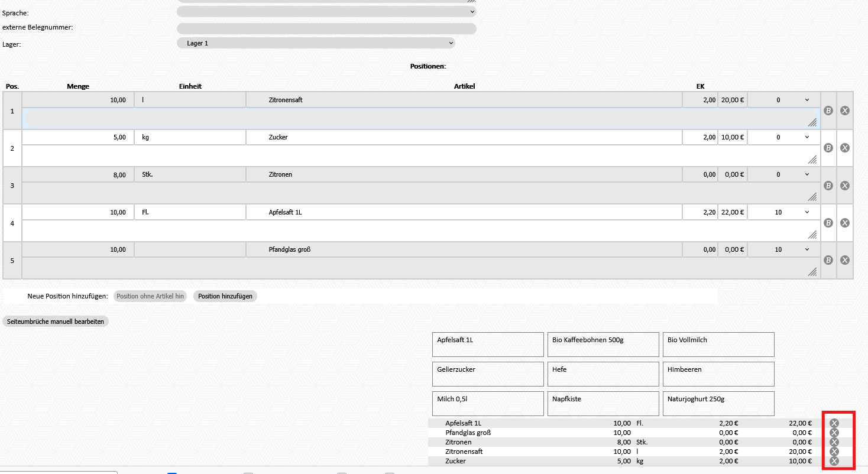
Task: Select the Bio Kaffeebohnen 500g article tile
Action: pos(603,345)
